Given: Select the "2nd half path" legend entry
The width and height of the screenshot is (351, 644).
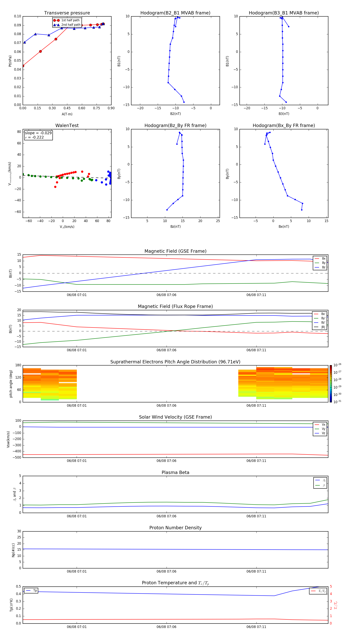Looking at the screenshot, I should pos(67,25).
